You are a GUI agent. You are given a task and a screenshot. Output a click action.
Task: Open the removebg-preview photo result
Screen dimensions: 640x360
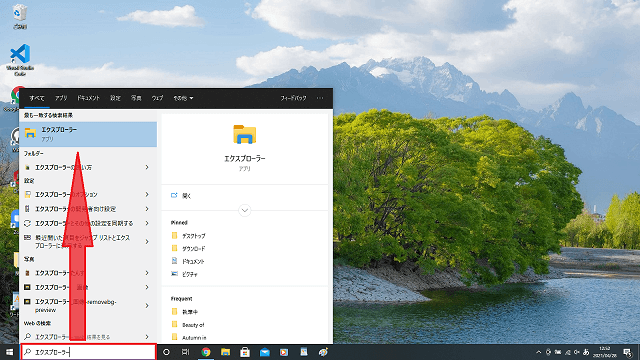[88, 306]
